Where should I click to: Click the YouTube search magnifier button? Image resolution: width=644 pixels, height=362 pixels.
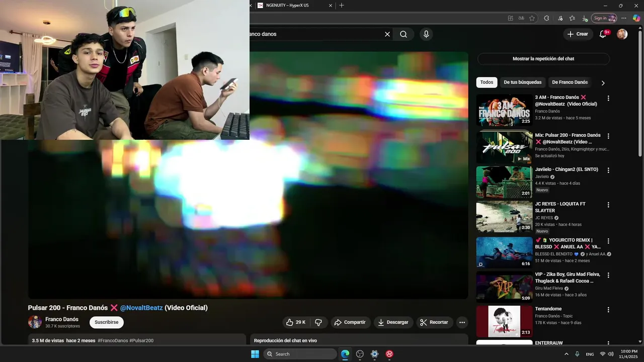click(404, 34)
